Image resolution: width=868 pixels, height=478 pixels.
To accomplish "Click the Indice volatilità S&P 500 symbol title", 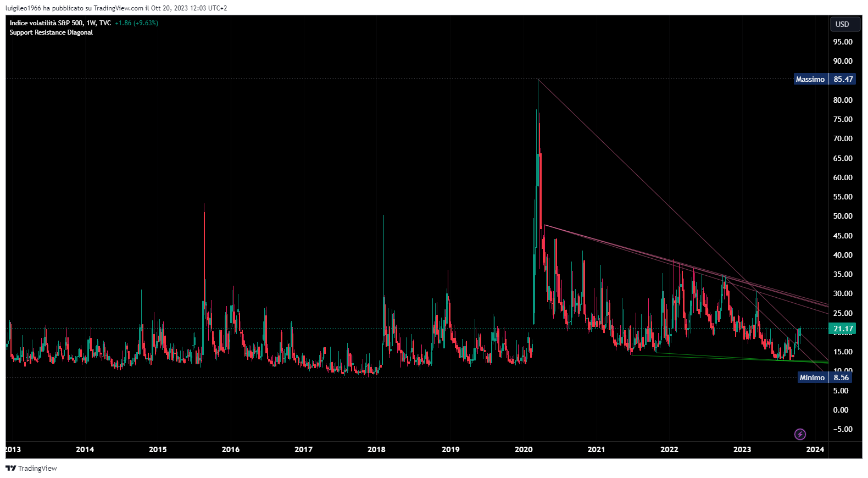I will pos(47,23).
